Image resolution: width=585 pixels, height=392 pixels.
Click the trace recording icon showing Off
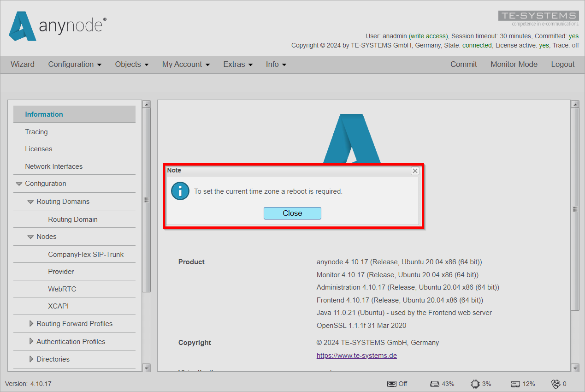point(391,383)
